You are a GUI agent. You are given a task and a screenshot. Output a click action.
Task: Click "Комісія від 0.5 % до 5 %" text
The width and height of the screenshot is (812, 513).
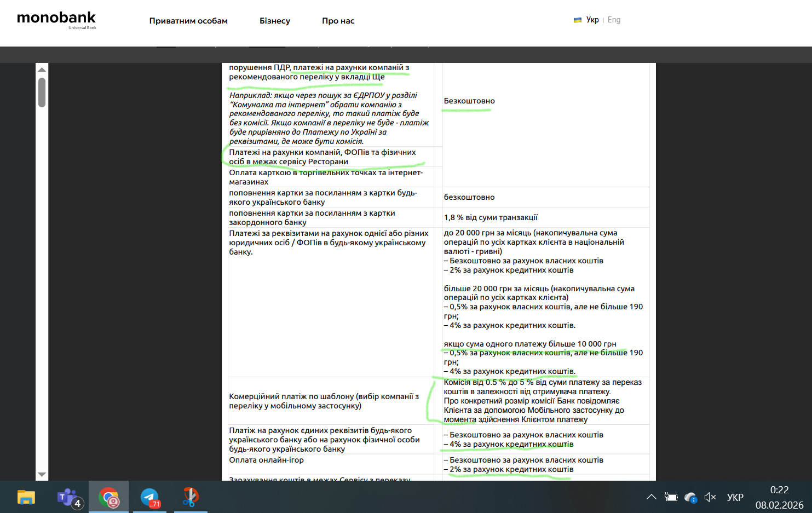543,382
